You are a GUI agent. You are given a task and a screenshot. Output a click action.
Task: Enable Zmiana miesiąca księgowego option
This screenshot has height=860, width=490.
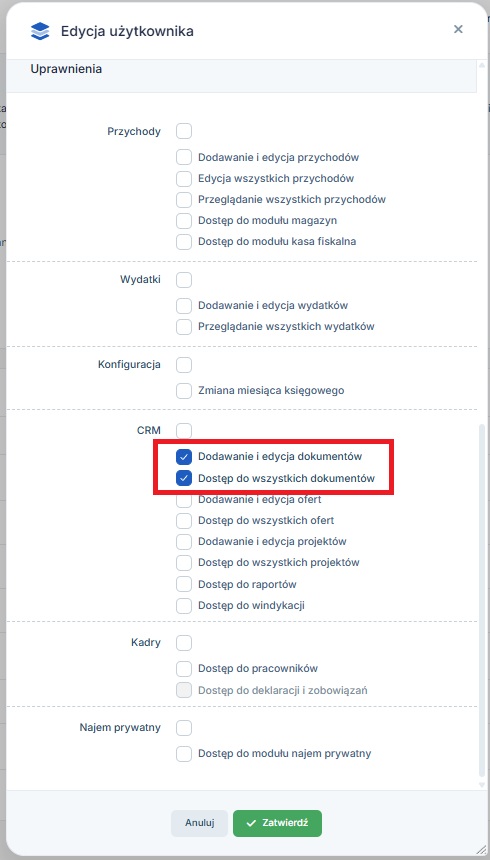click(x=184, y=391)
